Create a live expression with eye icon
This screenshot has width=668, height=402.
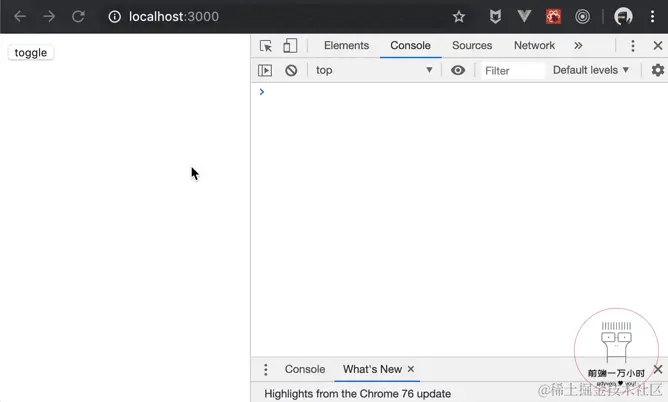[x=458, y=70]
